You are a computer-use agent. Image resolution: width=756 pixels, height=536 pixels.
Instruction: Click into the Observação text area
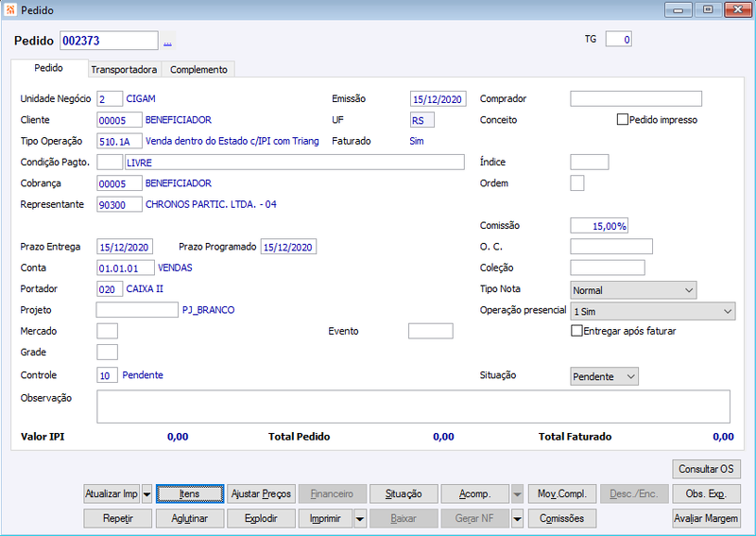point(413,406)
